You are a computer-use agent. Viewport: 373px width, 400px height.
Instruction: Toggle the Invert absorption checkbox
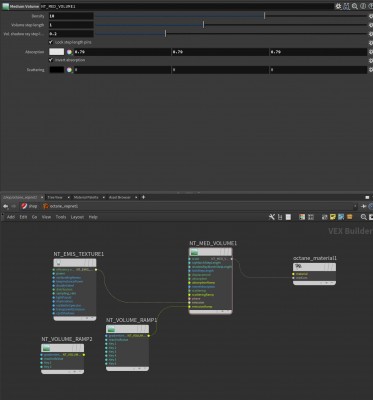click(x=51, y=60)
